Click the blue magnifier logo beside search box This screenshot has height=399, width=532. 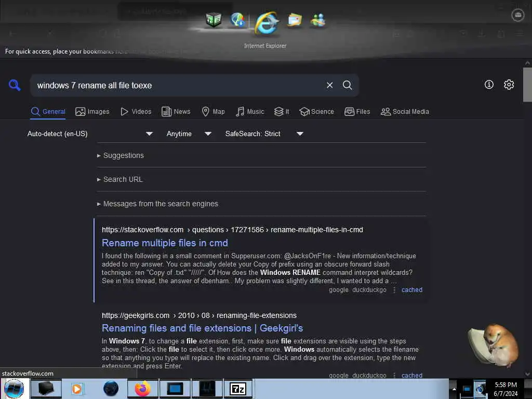(x=15, y=85)
